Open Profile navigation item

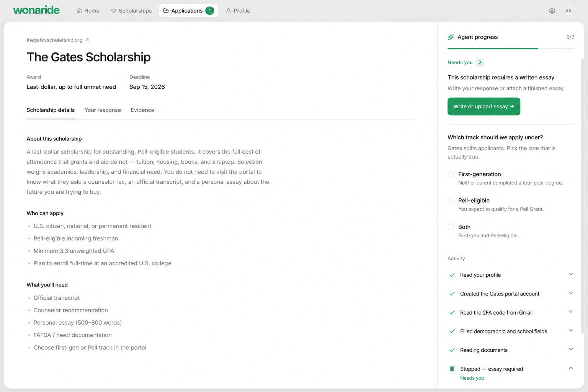tap(238, 11)
